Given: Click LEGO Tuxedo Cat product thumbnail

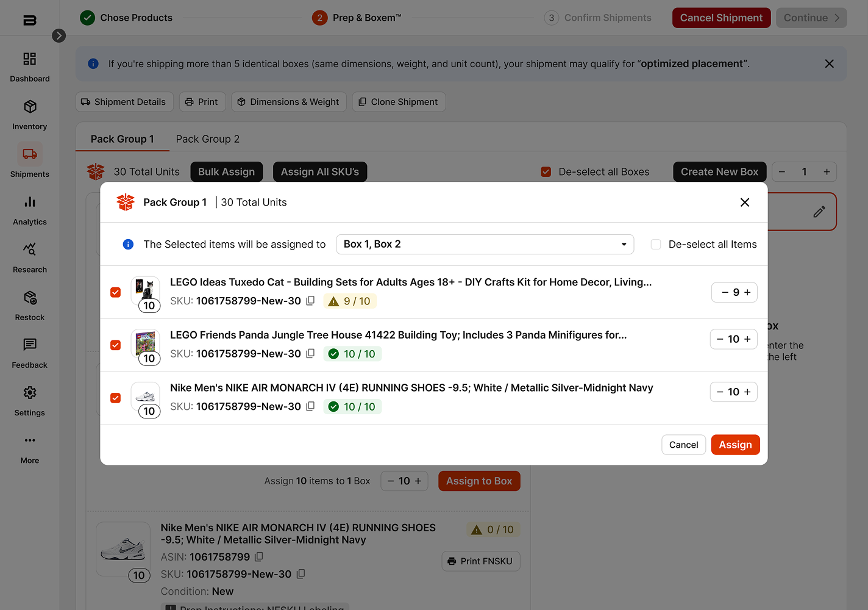Looking at the screenshot, I should pos(146,290).
